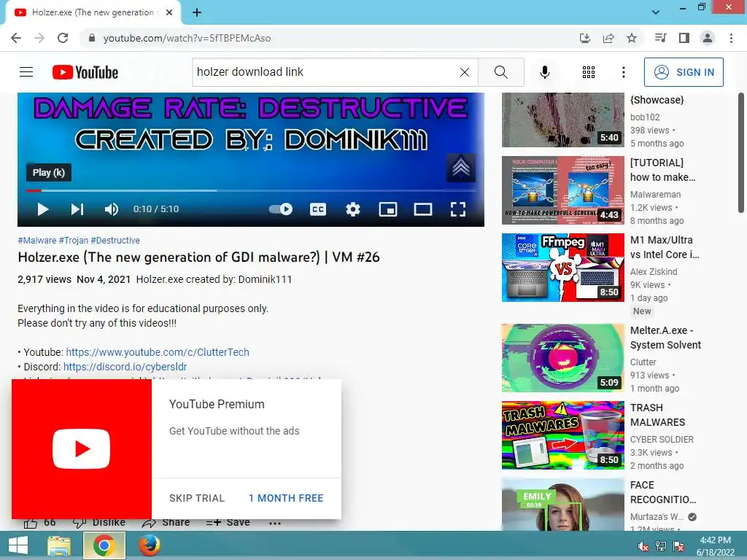Open video player settings gear
This screenshot has height=560, width=747.
pyautogui.click(x=353, y=209)
